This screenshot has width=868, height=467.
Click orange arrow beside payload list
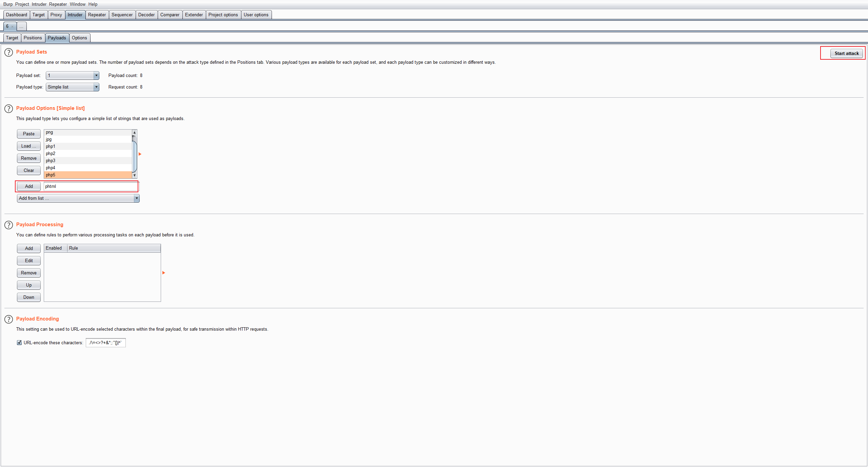click(140, 154)
